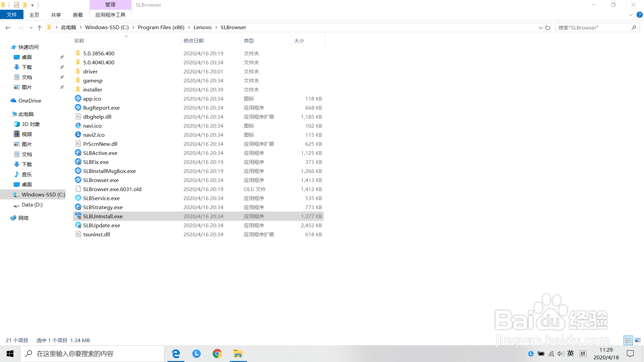This screenshot has width=644, height=362.
Task: Open recent locations dropdown arrow
Action: click(31, 27)
